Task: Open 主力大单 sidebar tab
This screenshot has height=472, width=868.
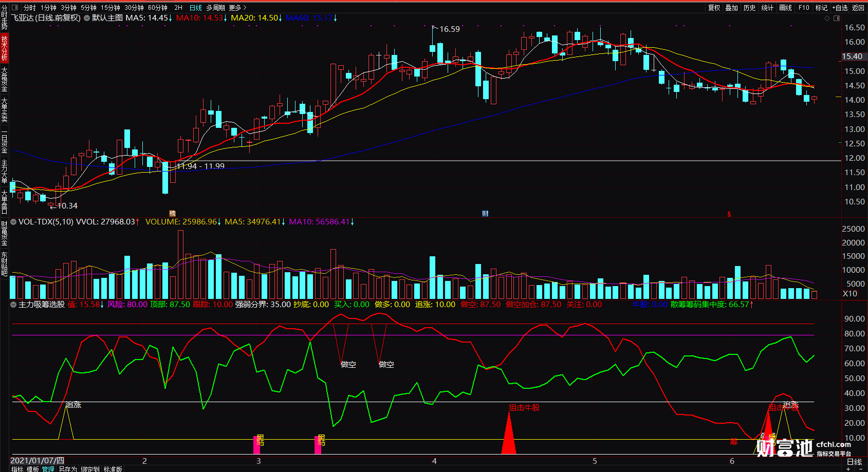Action: point(4,172)
